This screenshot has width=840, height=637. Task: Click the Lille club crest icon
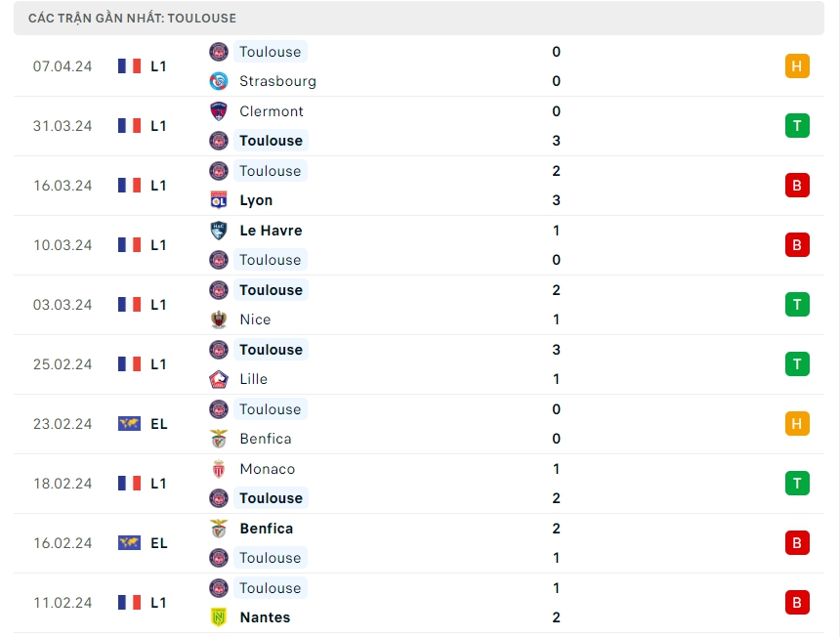(x=219, y=379)
